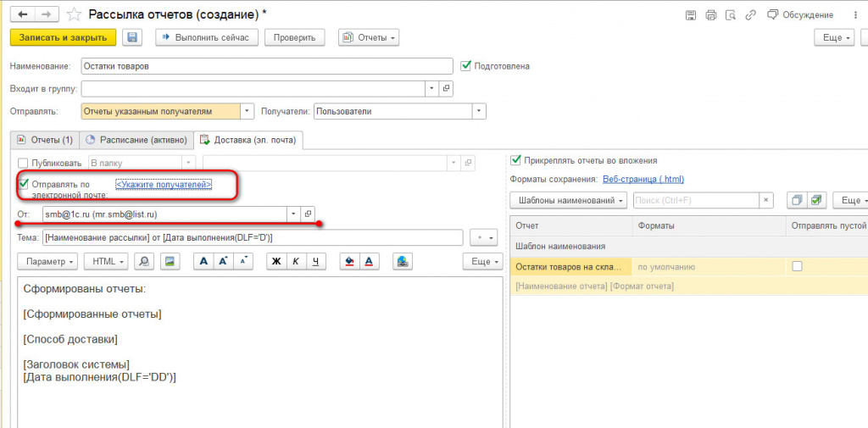This screenshot has height=428, width=868.
Task: Click insert hyperlink globe icon
Action: coord(403,261)
